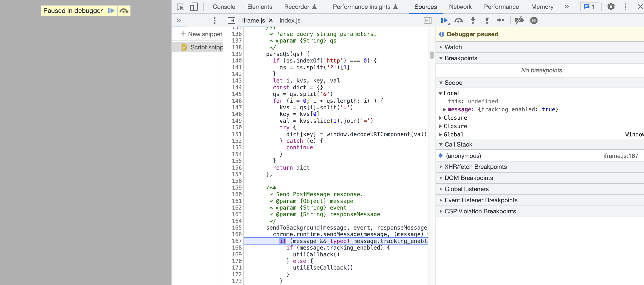Set breakpoint on line number 167
This screenshot has height=285, width=644.
coord(237,241)
